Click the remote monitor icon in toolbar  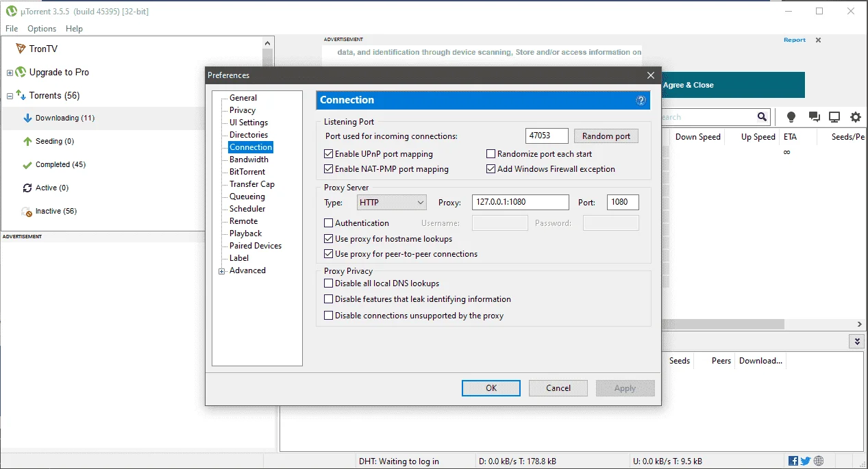point(834,117)
